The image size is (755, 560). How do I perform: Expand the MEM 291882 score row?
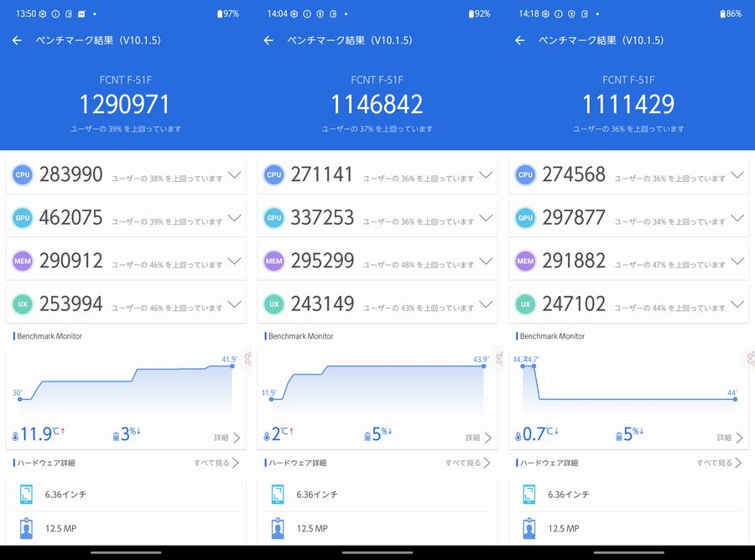[737, 262]
